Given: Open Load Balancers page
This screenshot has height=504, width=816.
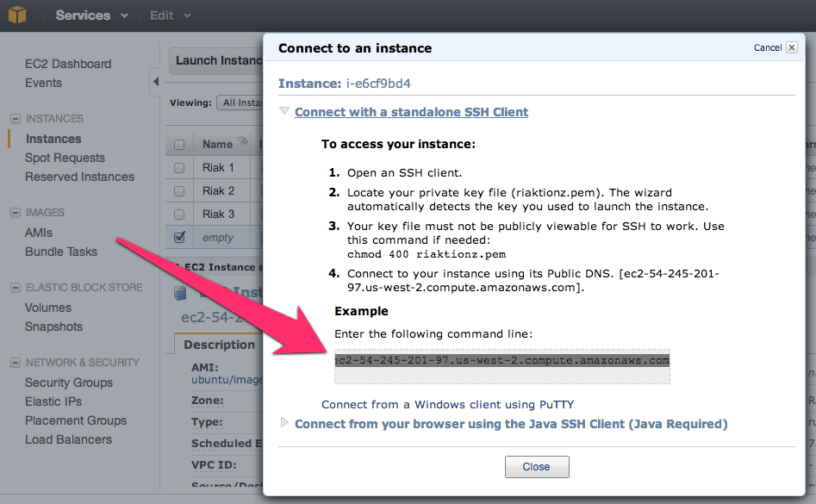Looking at the screenshot, I should (x=69, y=439).
